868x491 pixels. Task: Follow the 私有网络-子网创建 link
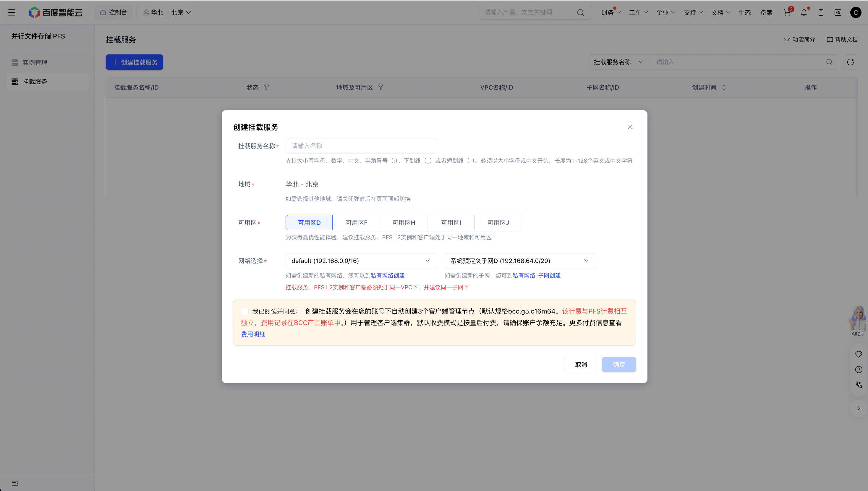coord(536,275)
